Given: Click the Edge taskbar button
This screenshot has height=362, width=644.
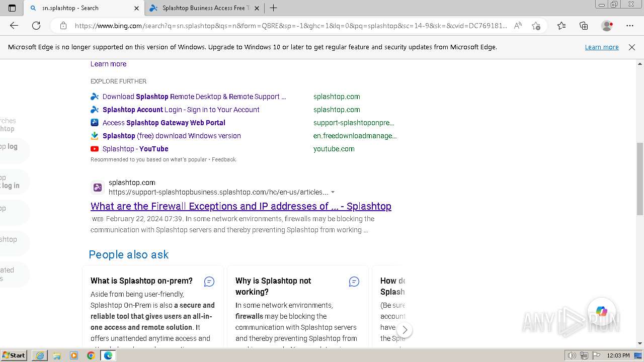Looking at the screenshot, I should 108,355.
